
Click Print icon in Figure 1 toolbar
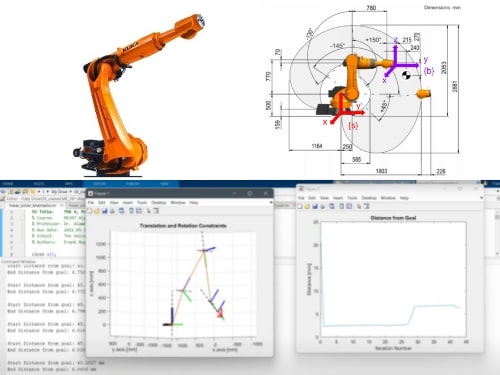coord(112,211)
